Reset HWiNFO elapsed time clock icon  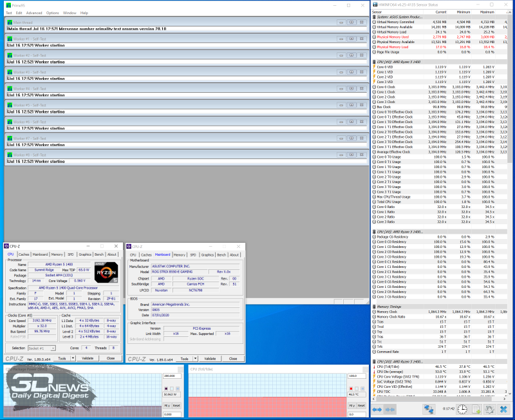(x=462, y=409)
